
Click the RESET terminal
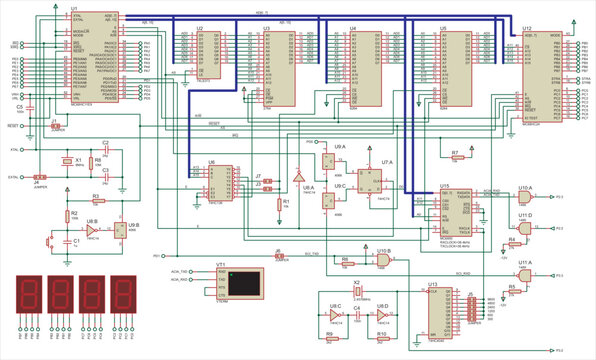point(22,126)
